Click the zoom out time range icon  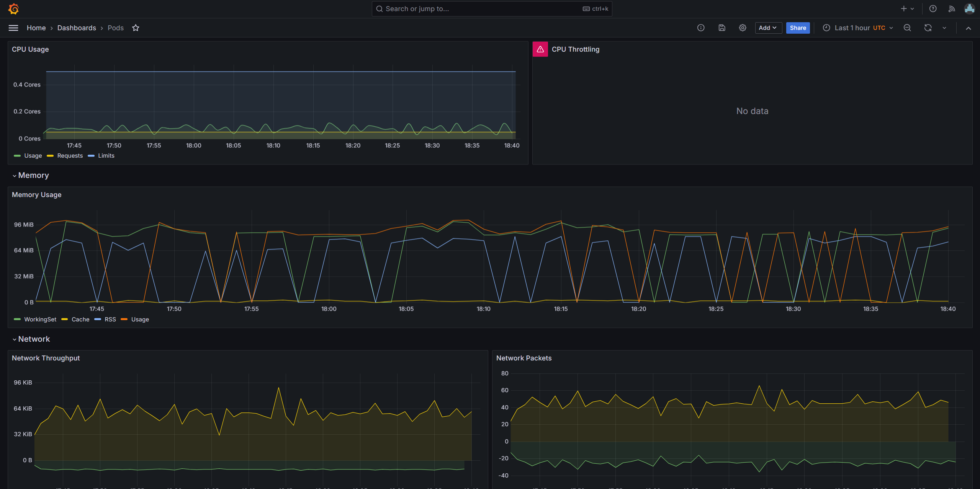click(907, 28)
